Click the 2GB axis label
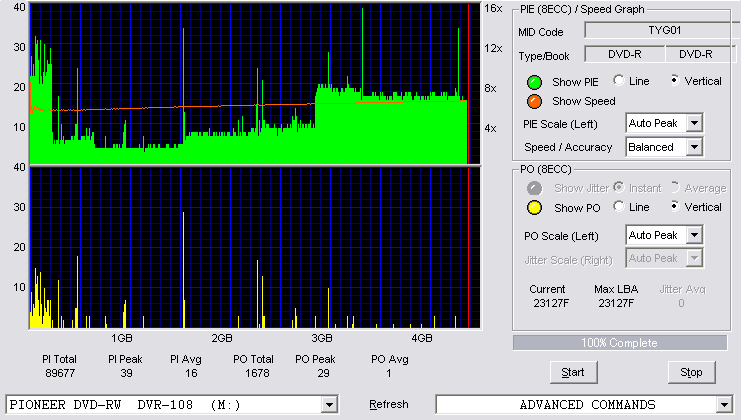This screenshot has width=742, height=420. [221, 339]
